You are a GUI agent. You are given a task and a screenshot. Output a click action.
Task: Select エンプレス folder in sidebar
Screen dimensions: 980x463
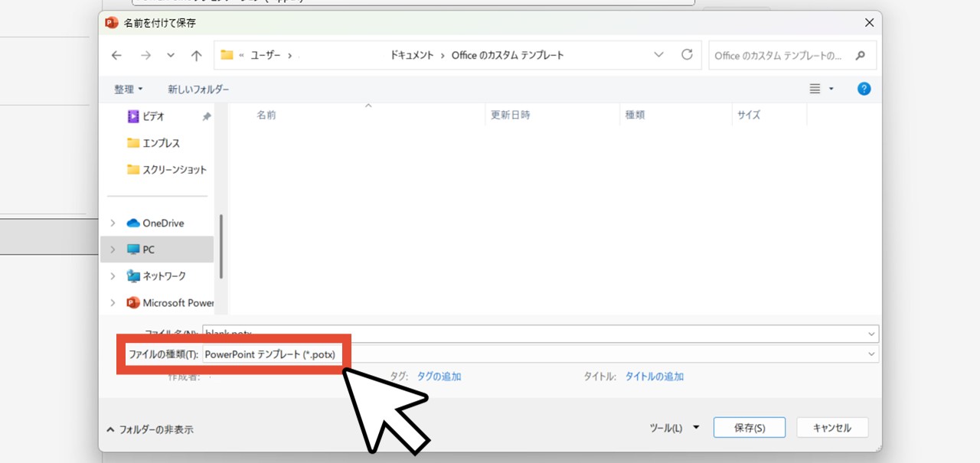point(153,143)
